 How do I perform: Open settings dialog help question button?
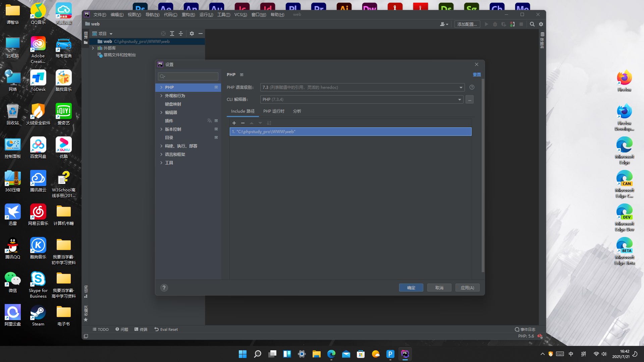[x=164, y=288]
